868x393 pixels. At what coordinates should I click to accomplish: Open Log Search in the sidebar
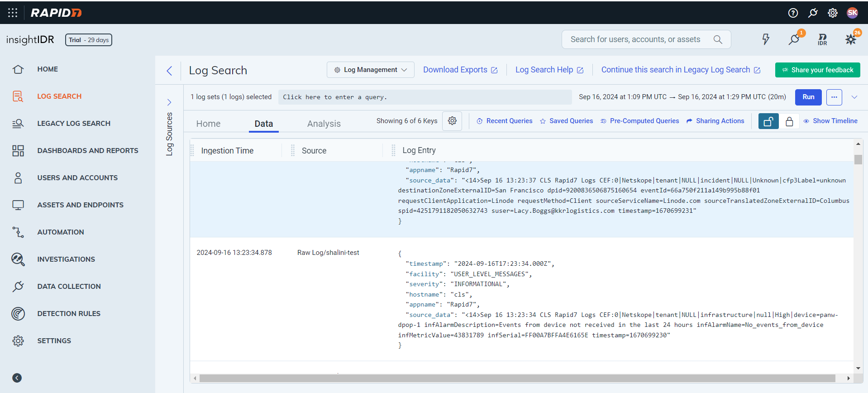pyautogui.click(x=59, y=96)
